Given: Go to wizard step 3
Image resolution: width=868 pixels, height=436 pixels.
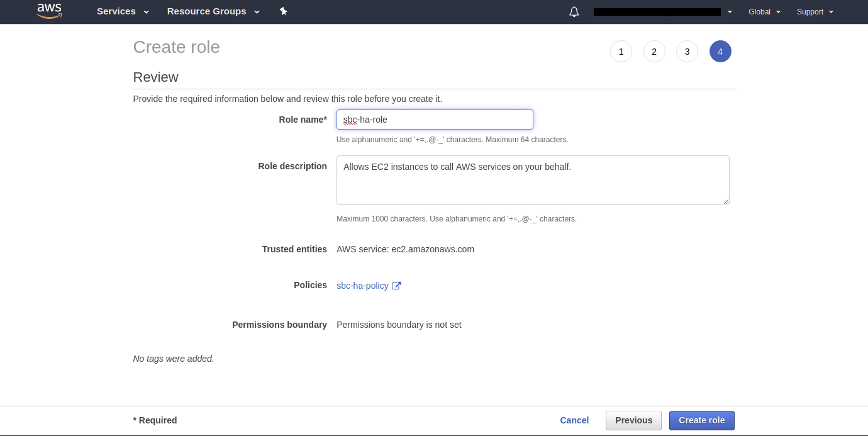Looking at the screenshot, I should point(687,52).
